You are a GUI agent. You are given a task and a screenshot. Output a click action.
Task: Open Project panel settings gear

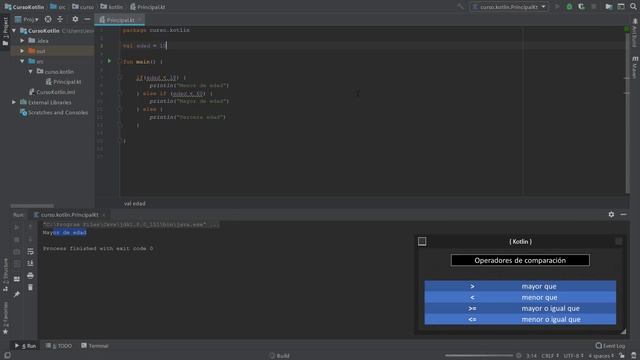[75, 19]
